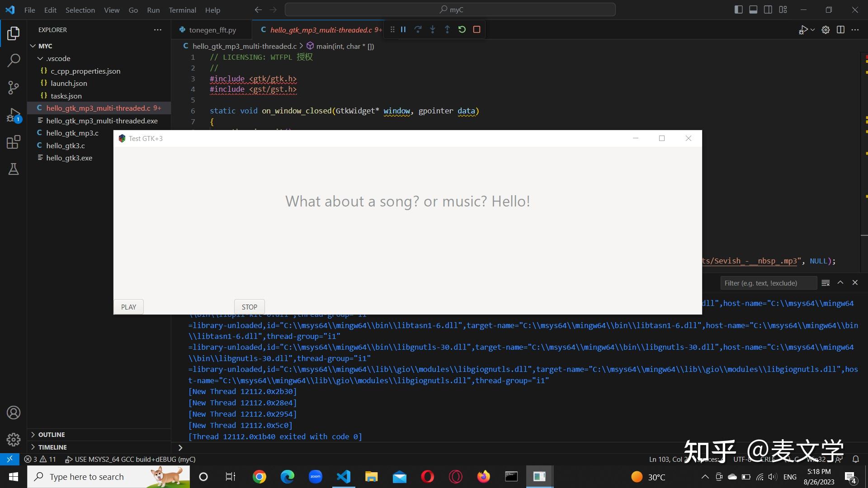Image resolution: width=868 pixels, height=488 pixels.
Task: Select tonegen_fft.py editor tab
Action: coord(213,29)
